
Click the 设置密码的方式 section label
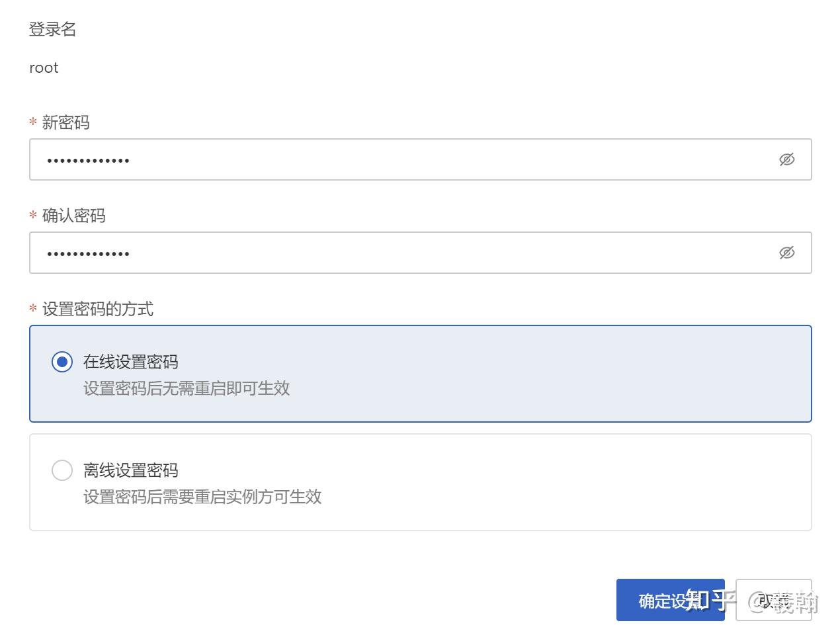(x=97, y=308)
